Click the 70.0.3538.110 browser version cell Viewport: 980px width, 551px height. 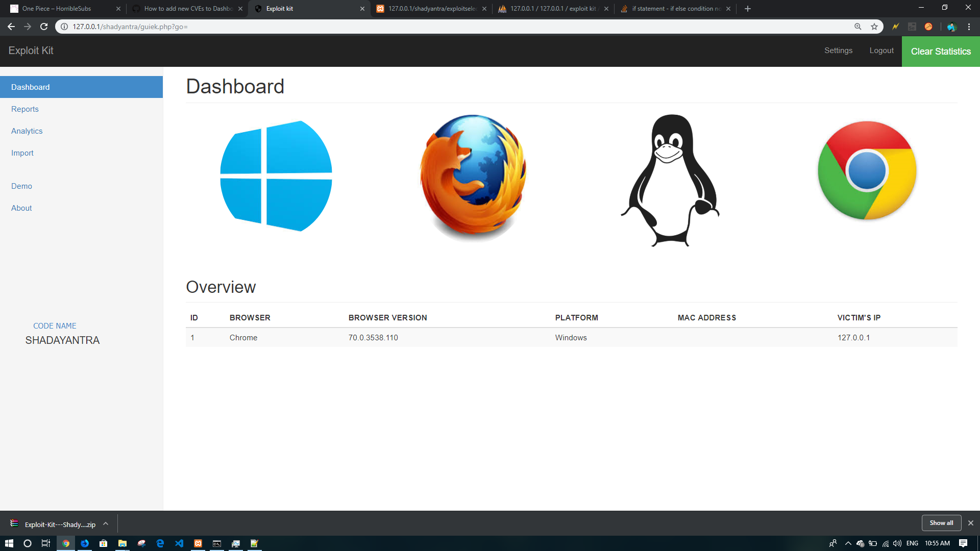(x=373, y=338)
